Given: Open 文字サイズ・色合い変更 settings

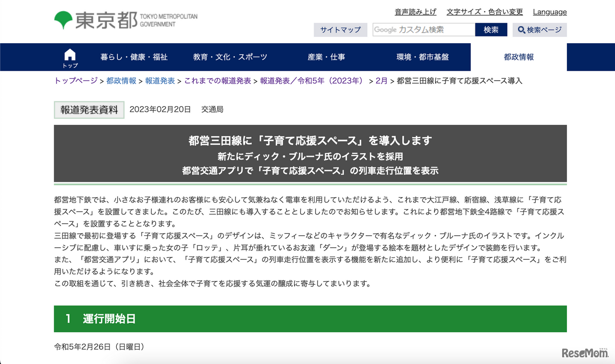Looking at the screenshot, I should [x=484, y=12].
